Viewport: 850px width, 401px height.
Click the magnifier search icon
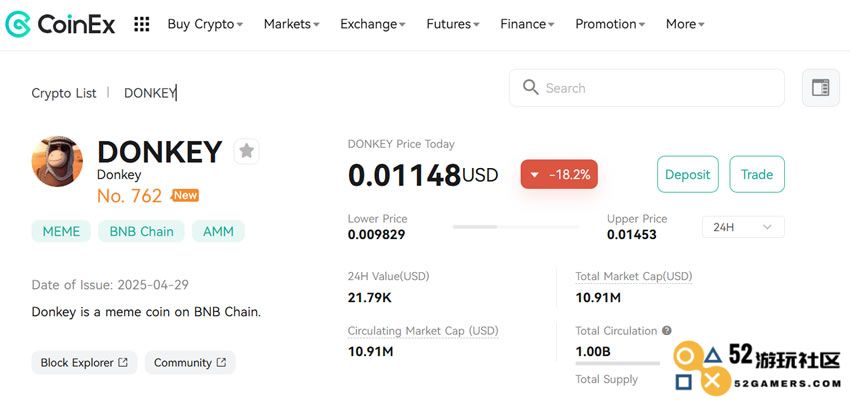click(530, 87)
